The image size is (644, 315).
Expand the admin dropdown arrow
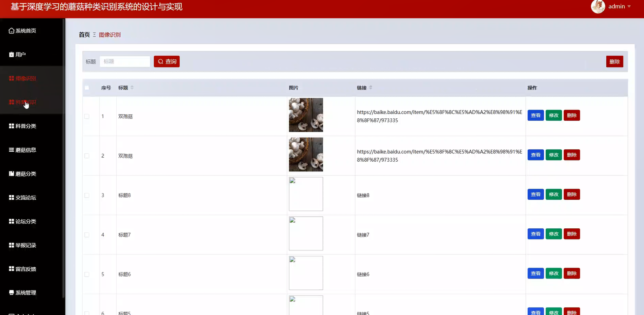tap(629, 6)
